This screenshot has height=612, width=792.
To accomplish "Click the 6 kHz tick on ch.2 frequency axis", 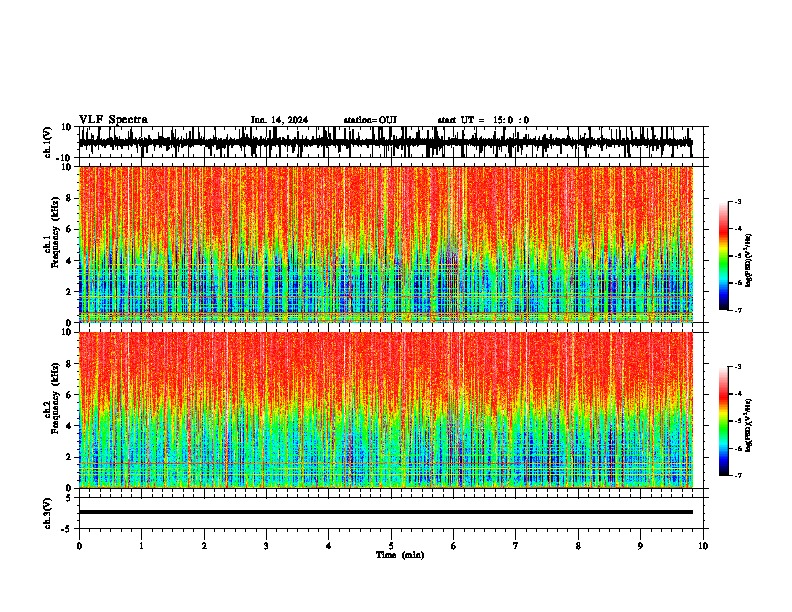I will point(69,394).
